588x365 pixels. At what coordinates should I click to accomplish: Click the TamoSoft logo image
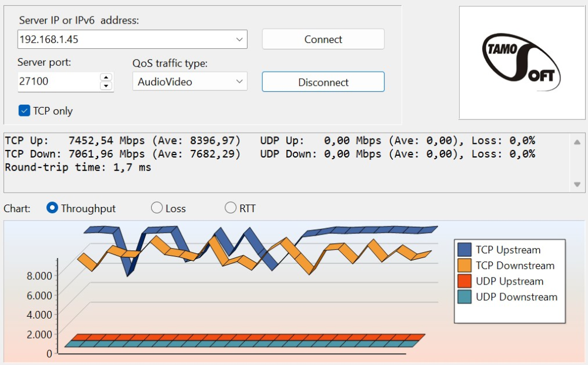521,62
